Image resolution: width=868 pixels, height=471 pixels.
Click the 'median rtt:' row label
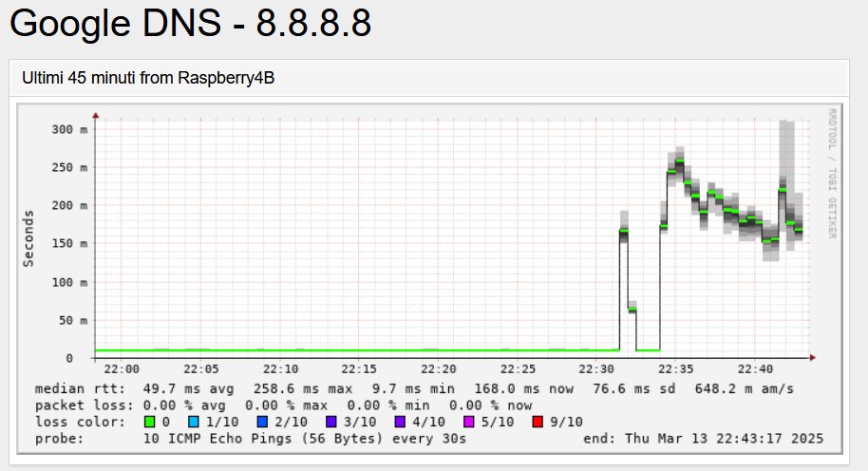pyautogui.click(x=81, y=389)
